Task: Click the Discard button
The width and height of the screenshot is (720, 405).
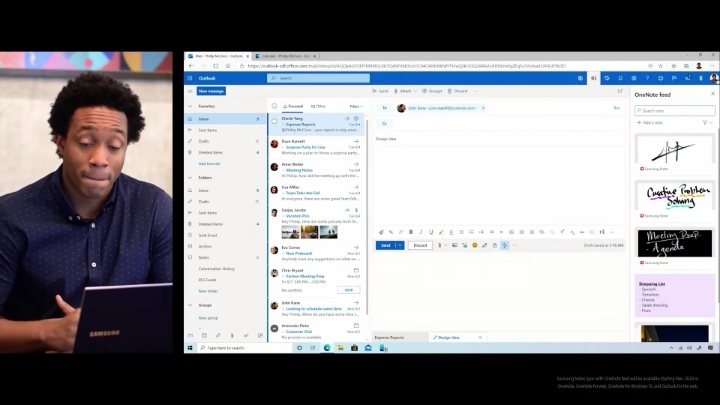Action: pos(420,246)
